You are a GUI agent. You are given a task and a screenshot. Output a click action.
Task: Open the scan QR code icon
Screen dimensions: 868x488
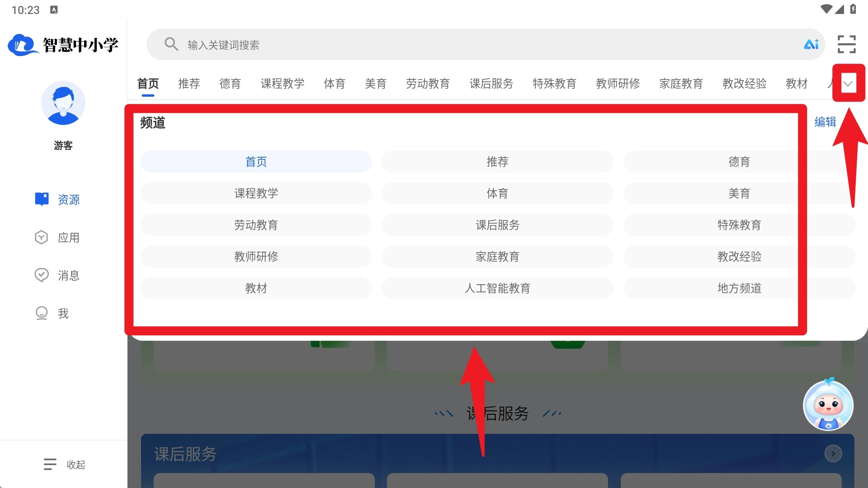pos(846,44)
